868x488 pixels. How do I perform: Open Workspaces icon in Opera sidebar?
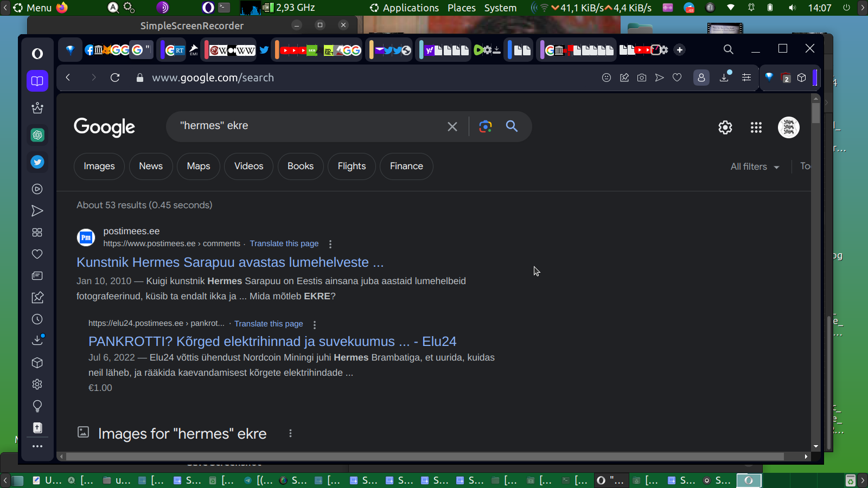37,81
